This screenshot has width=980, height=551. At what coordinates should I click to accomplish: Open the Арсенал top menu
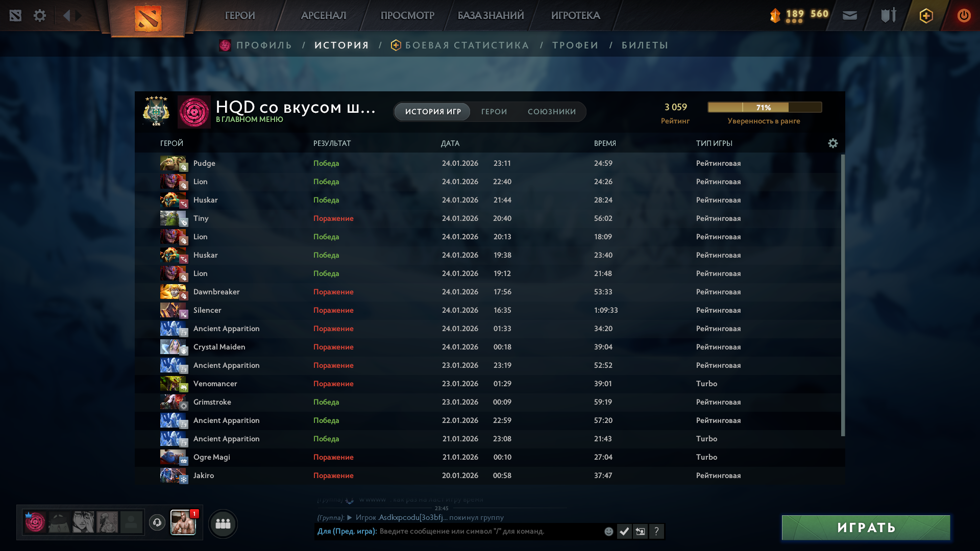tap(324, 15)
